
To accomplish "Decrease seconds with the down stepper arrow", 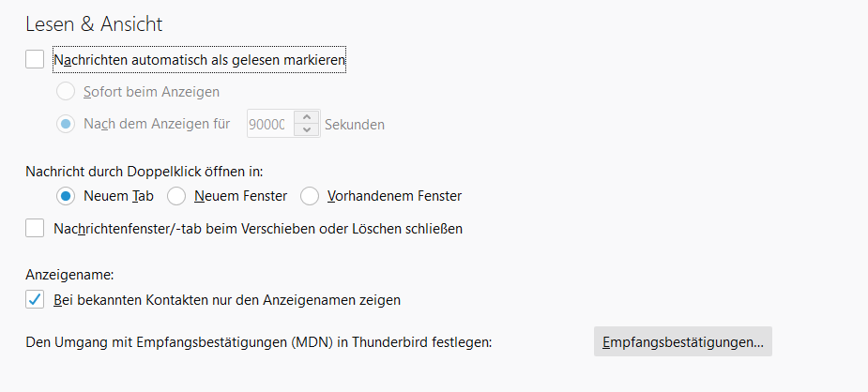I will [307, 130].
